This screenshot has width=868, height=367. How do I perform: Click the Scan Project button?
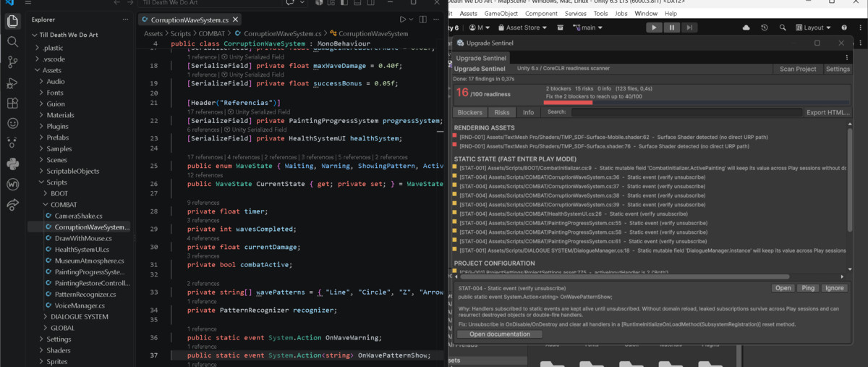click(798, 69)
